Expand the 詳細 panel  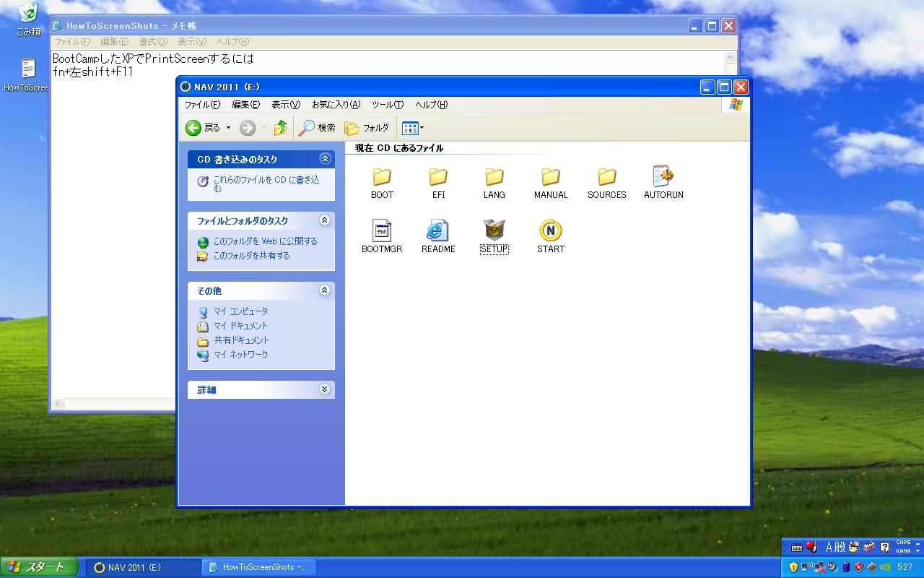pos(325,389)
